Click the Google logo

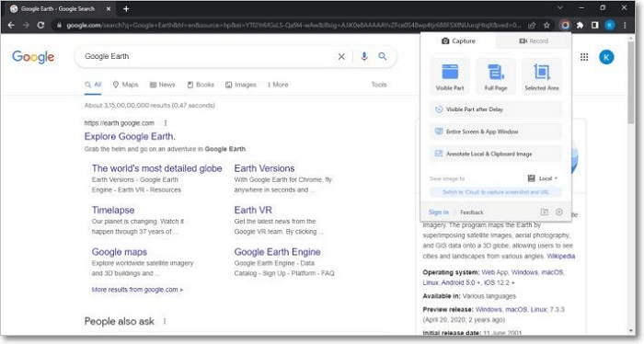click(x=33, y=57)
